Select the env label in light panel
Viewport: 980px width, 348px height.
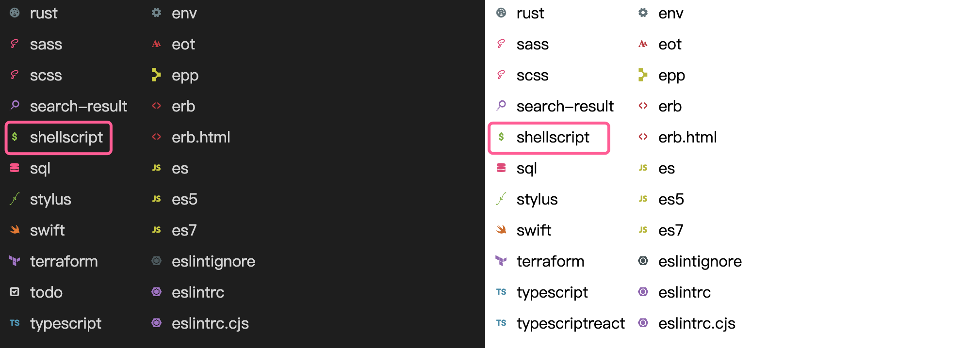[670, 14]
